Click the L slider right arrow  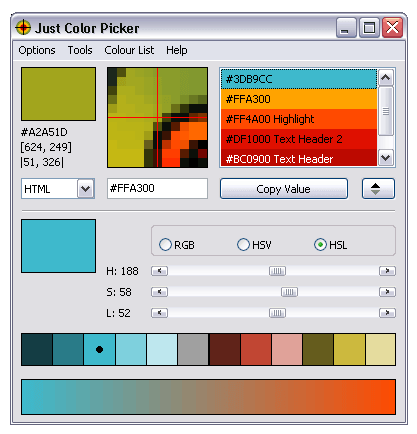[x=387, y=313]
